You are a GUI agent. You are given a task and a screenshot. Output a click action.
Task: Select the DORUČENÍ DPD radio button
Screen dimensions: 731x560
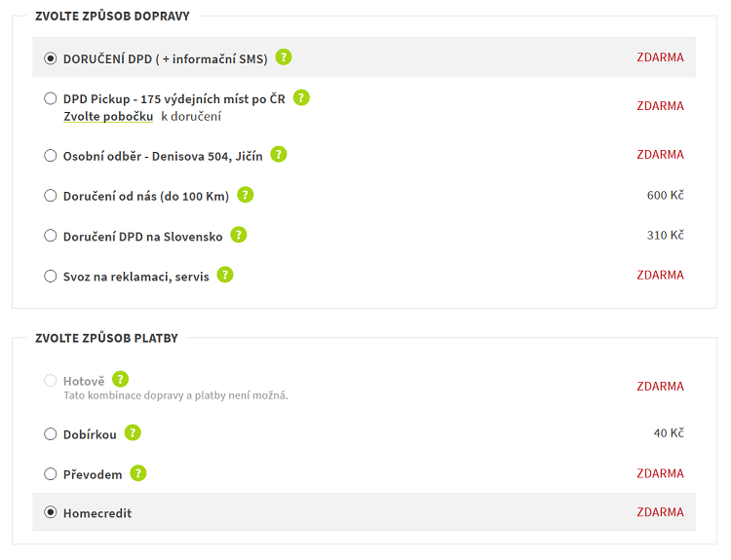(x=51, y=58)
